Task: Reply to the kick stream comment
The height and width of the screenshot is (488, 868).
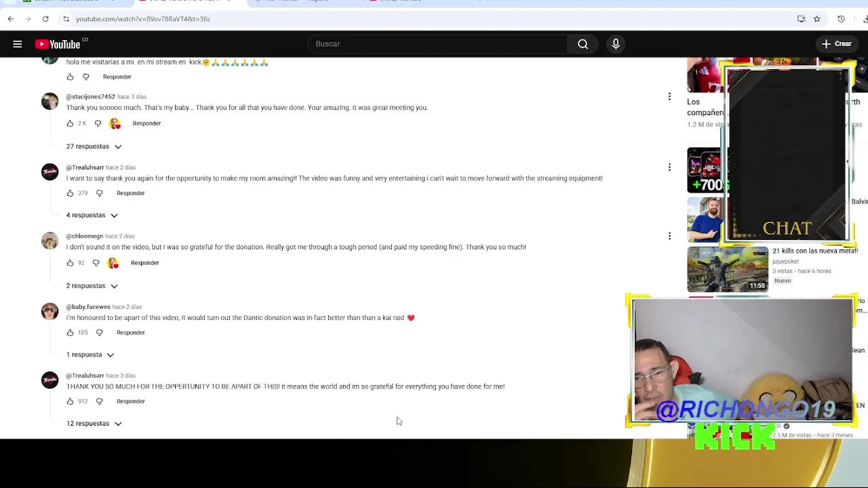Action: [x=117, y=77]
